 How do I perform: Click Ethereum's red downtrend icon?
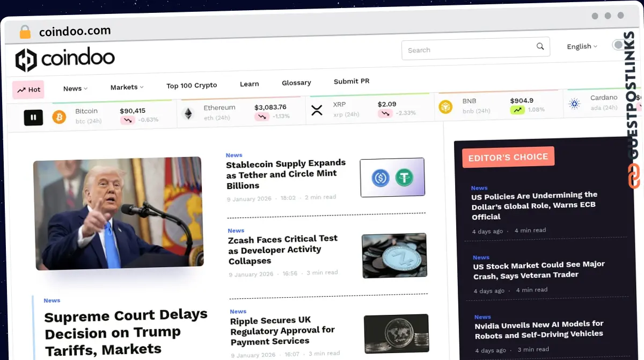point(262,117)
